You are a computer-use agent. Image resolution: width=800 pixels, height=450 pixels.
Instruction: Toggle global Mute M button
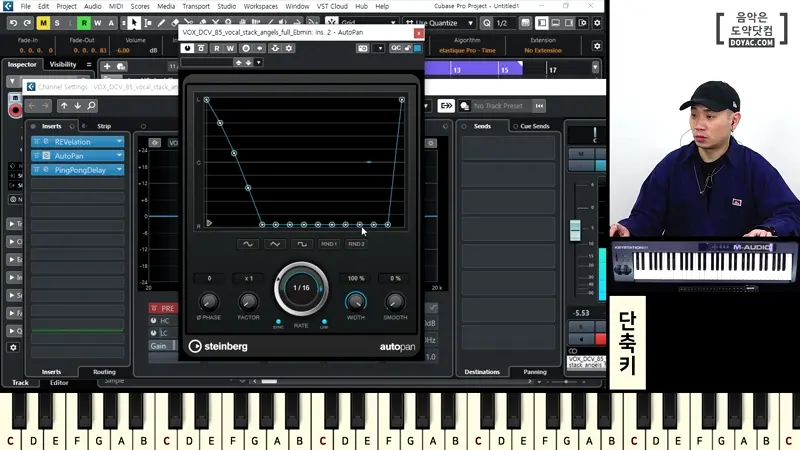[43, 23]
